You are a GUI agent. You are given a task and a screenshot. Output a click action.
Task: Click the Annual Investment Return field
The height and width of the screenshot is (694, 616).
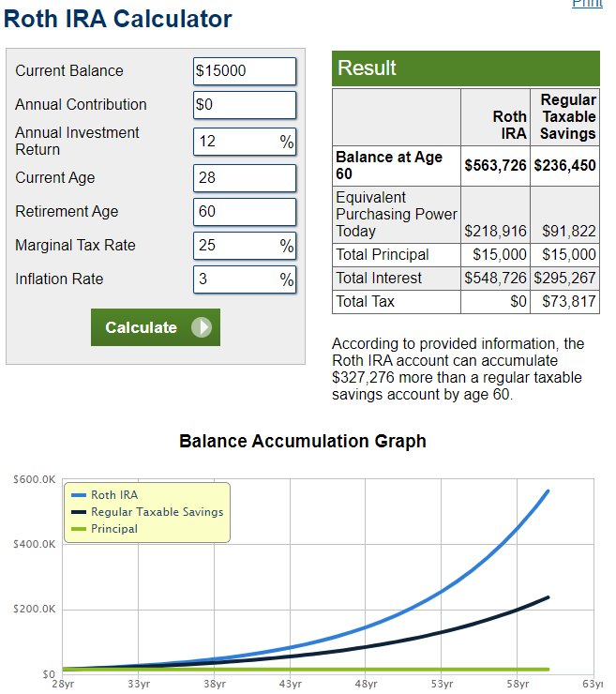tap(245, 142)
